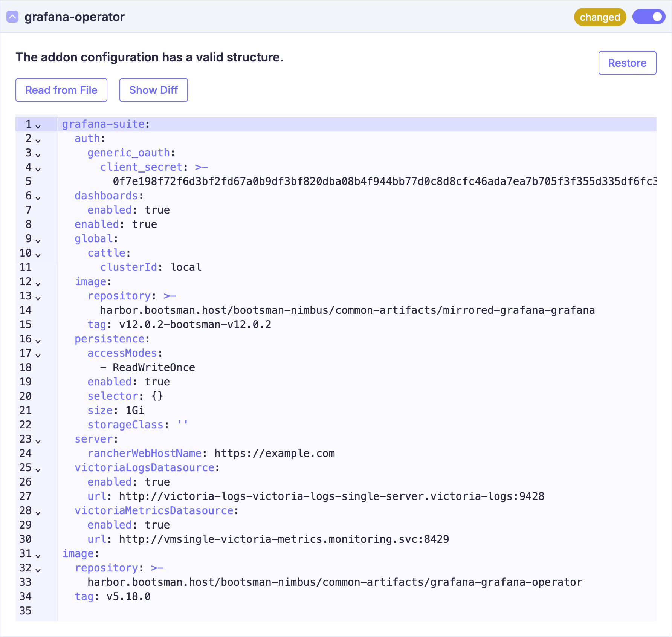Click the rancherWebHostName URL value
Viewport: 672px width, 637px height.
coord(274,454)
